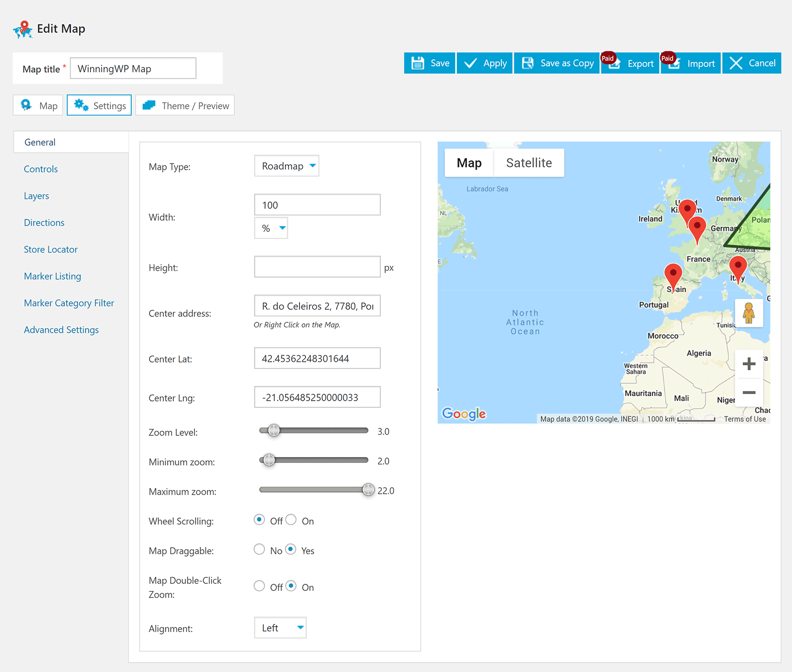Screen dimensions: 792x672
Task: Click the Map title input field
Action: click(133, 68)
